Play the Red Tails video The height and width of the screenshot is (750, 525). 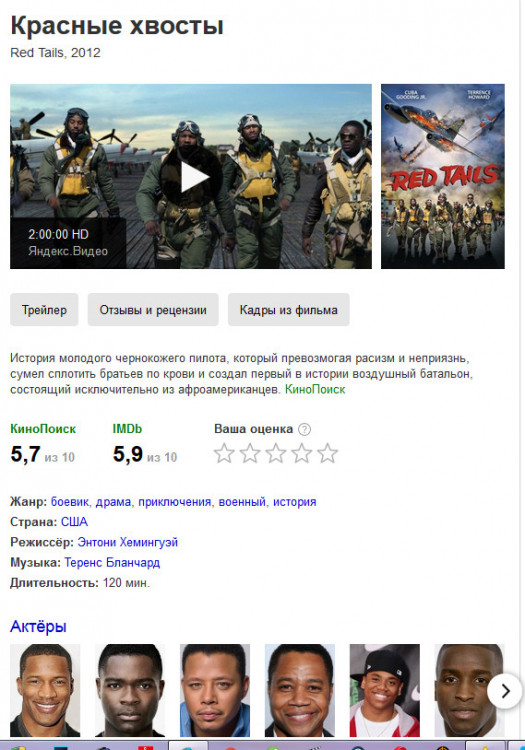click(x=191, y=176)
